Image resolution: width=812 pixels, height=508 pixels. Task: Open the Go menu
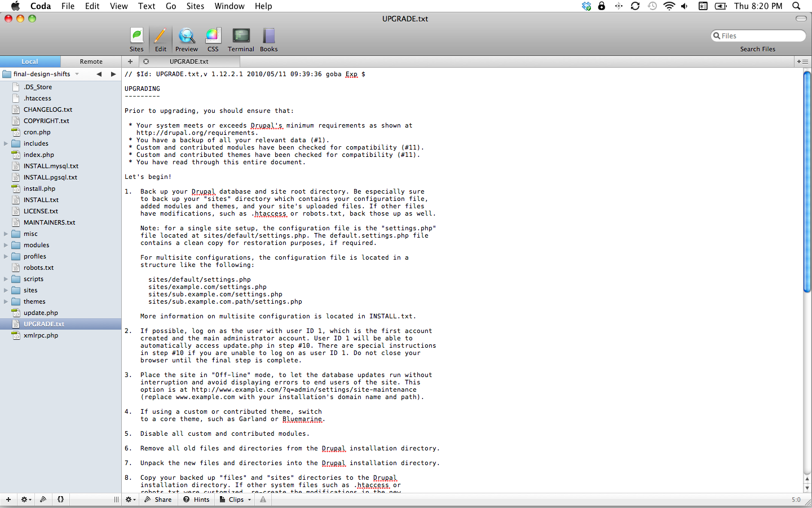coord(171,6)
